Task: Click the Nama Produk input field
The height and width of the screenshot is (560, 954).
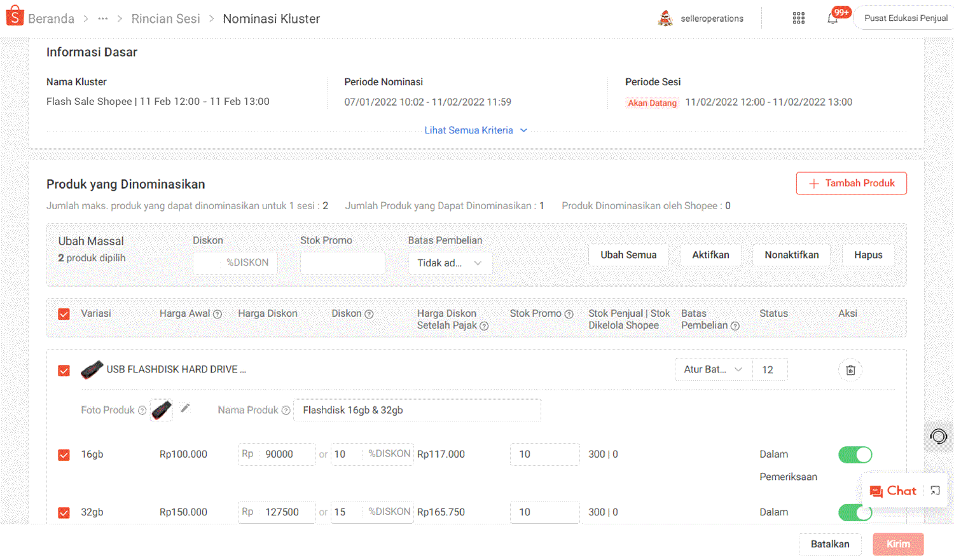Action: click(417, 410)
